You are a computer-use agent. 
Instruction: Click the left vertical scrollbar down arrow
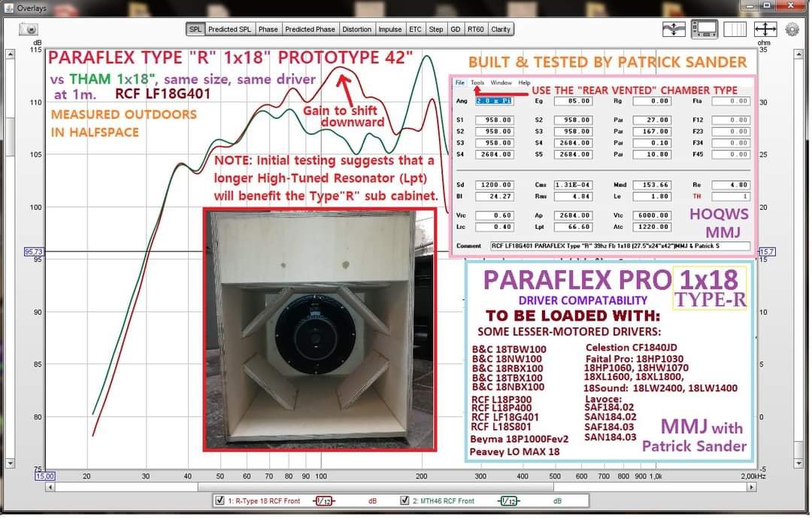(x=10, y=464)
